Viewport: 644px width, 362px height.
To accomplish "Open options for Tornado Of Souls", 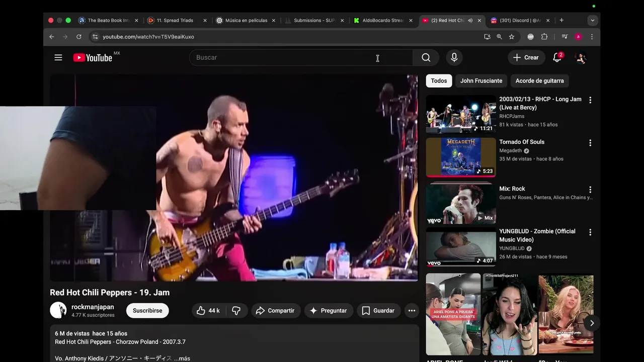I will 590,143.
